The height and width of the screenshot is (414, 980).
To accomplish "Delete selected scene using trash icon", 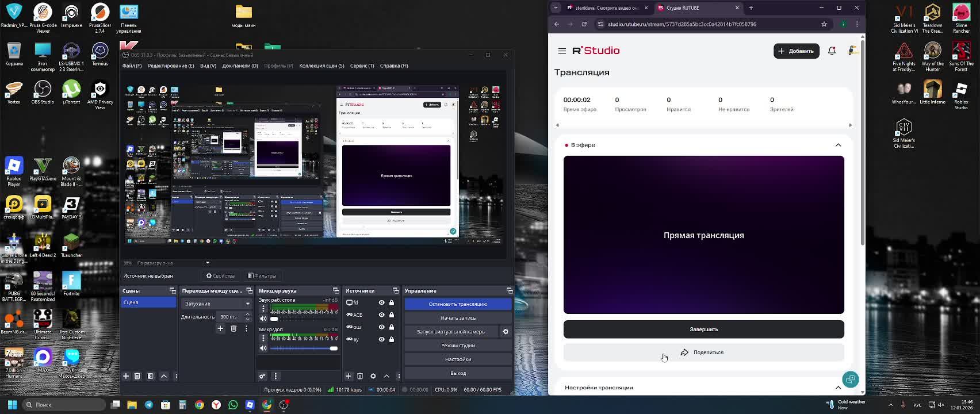I will click(x=137, y=376).
